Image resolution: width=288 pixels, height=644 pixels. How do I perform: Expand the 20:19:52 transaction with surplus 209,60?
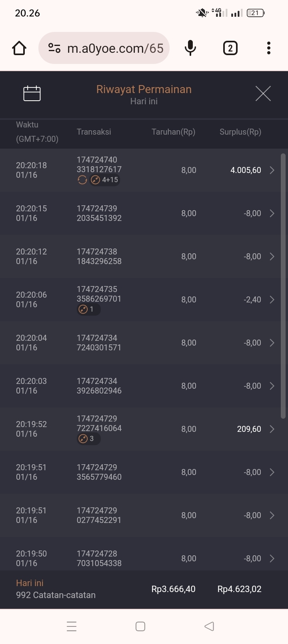coord(272,429)
